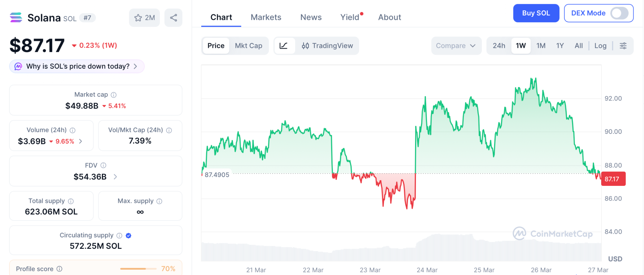Toggle the Log scale option

click(x=600, y=46)
